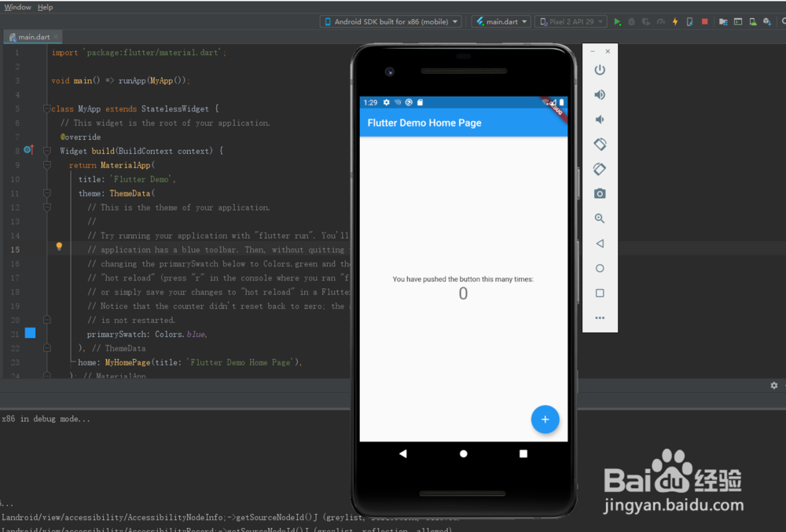Screen dimensions: 786x532
Task: Click the emulator Zoom magnifier icon
Action: (600, 218)
